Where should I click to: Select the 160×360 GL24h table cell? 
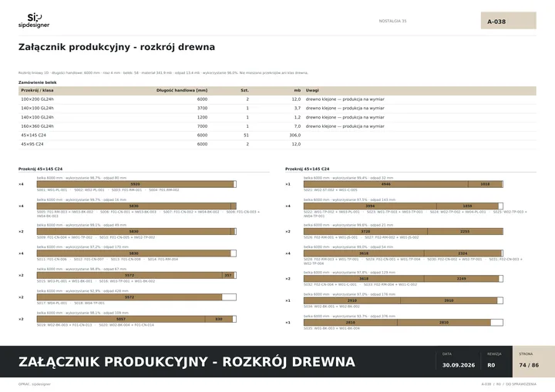38,126
